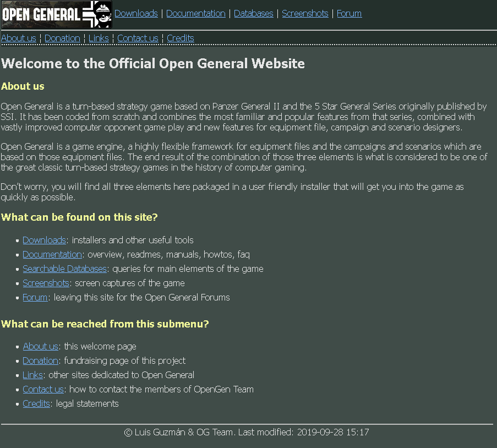Click the heading 'Welcome to the Official Open General Website'
This screenshot has width=497, height=448.
click(153, 63)
